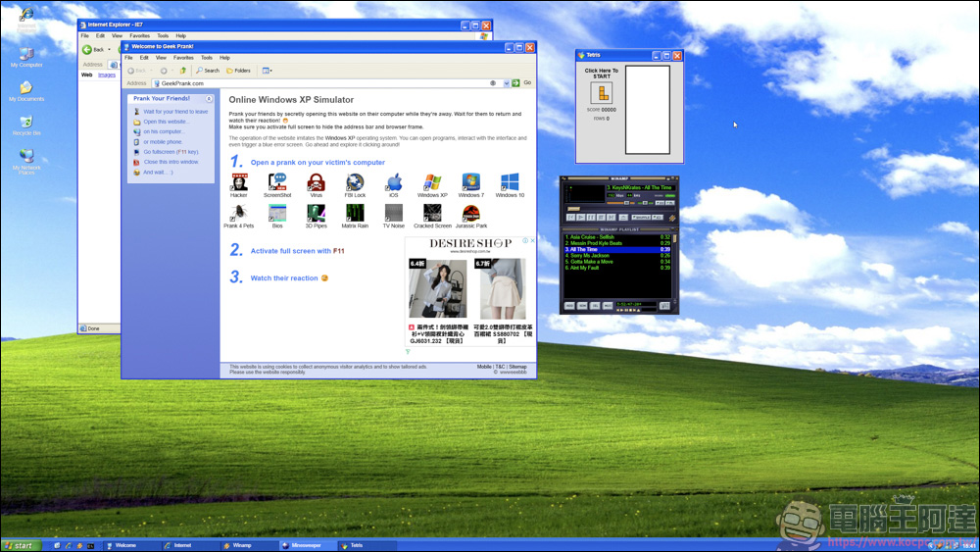This screenshot has width=980, height=552.
Task: Click Winamp next track button
Action: pyautogui.click(x=612, y=217)
